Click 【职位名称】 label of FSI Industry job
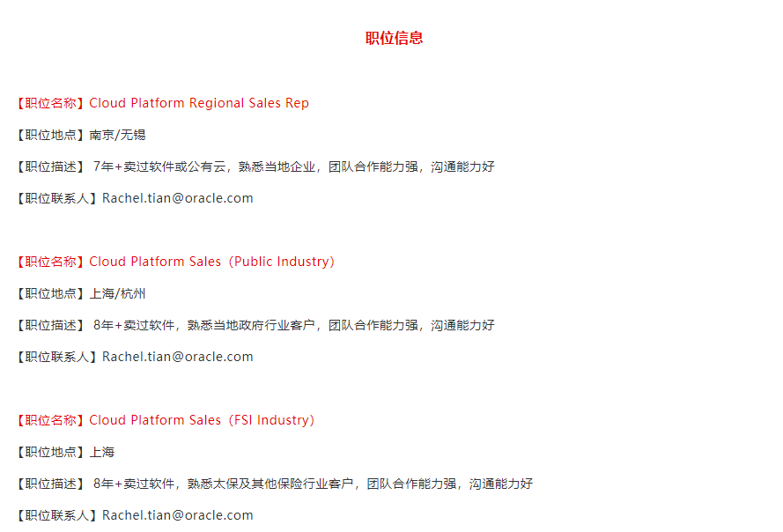Viewport: 783px width, 532px height. pyautogui.click(x=51, y=420)
